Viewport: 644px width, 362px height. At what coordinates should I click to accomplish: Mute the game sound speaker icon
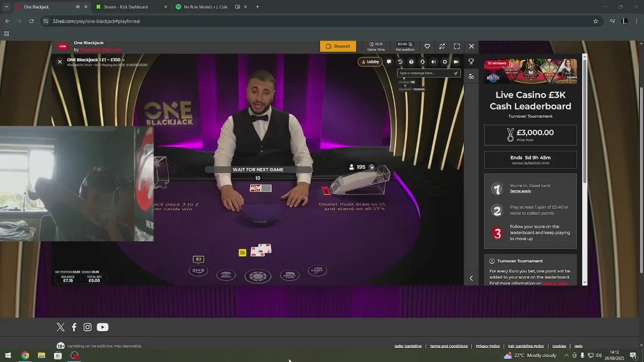click(433, 62)
